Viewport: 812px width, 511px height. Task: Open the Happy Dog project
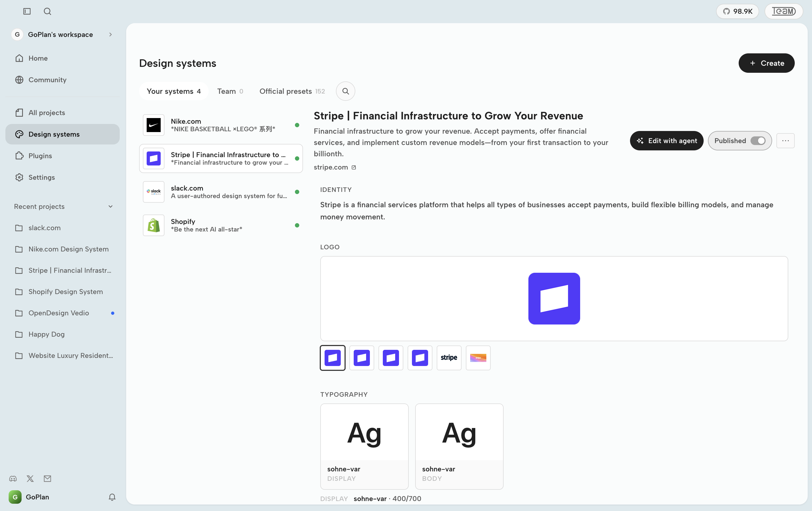[x=62, y=334]
